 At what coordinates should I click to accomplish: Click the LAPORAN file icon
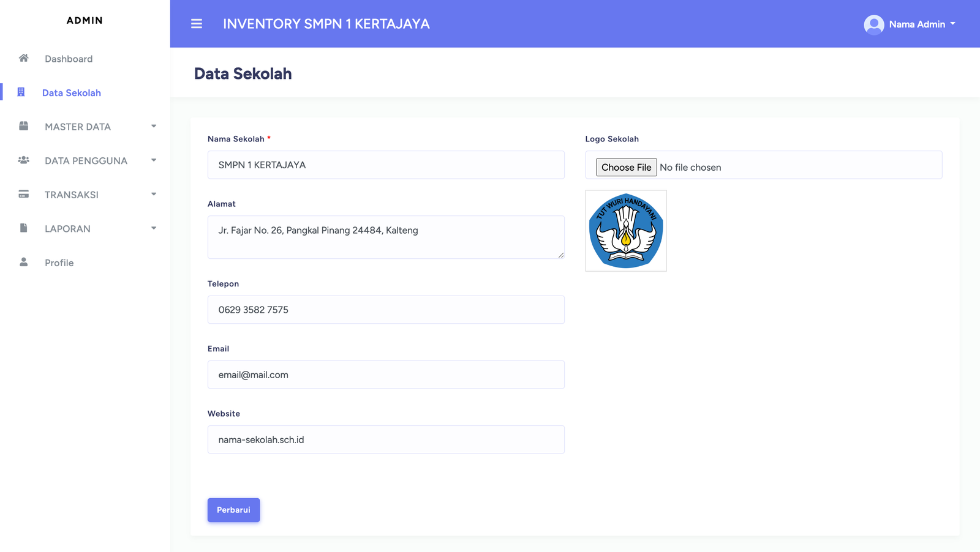click(24, 228)
